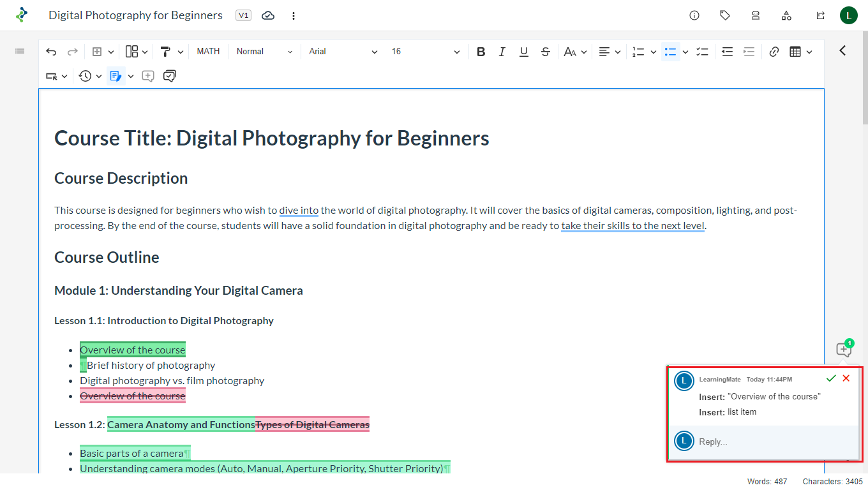This screenshot has width=868, height=490.
Task: Click the undo arrow icon
Action: tap(51, 52)
